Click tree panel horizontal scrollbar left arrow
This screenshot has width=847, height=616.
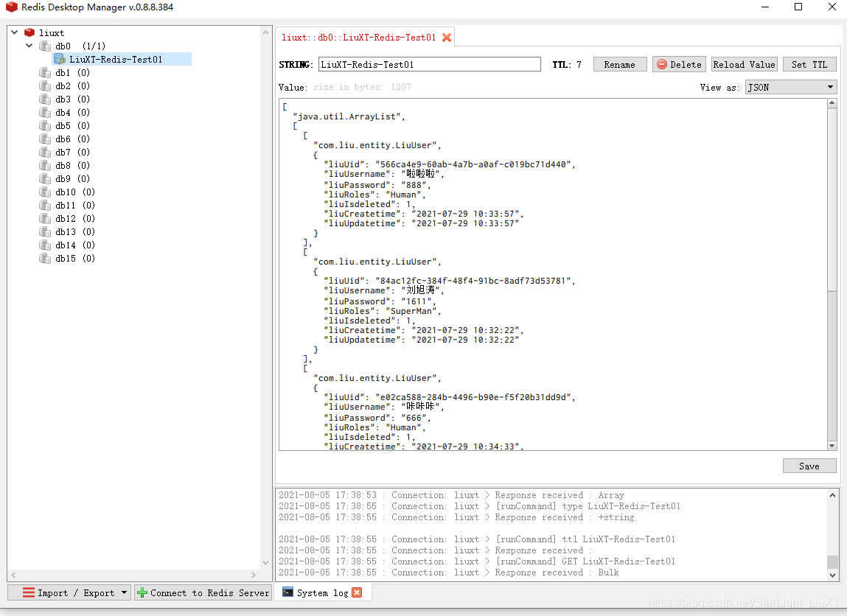click(x=13, y=575)
